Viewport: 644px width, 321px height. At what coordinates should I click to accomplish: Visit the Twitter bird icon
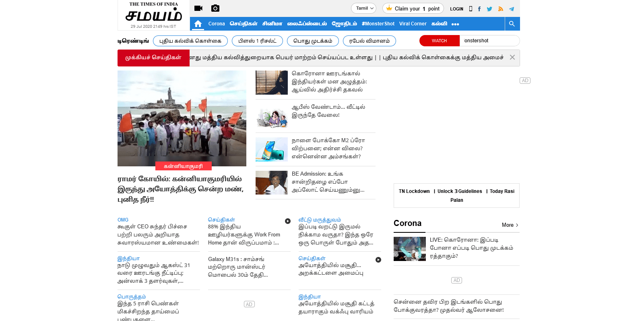coord(489,9)
